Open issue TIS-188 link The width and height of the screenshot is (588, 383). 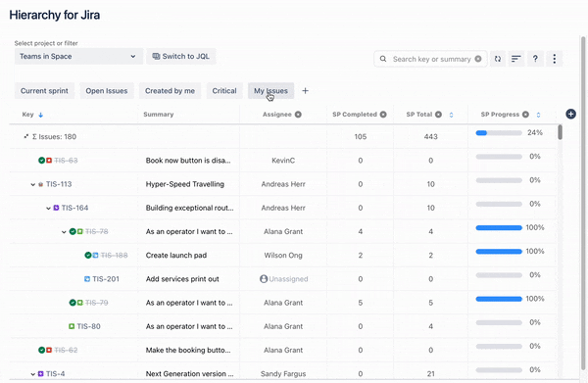coord(114,256)
